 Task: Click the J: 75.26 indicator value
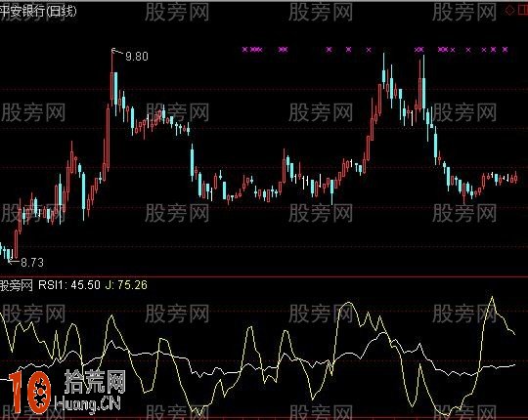(x=126, y=285)
